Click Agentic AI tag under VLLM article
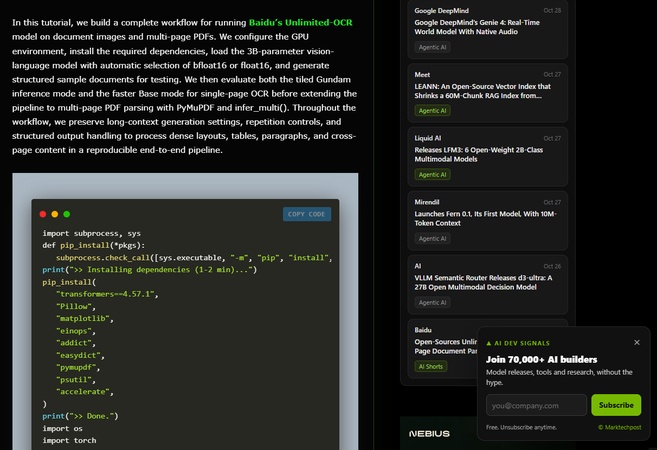This screenshot has height=450, width=657. click(x=432, y=303)
